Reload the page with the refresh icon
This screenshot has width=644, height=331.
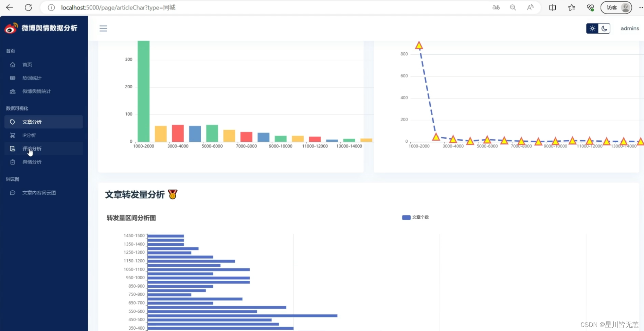(28, 7)
